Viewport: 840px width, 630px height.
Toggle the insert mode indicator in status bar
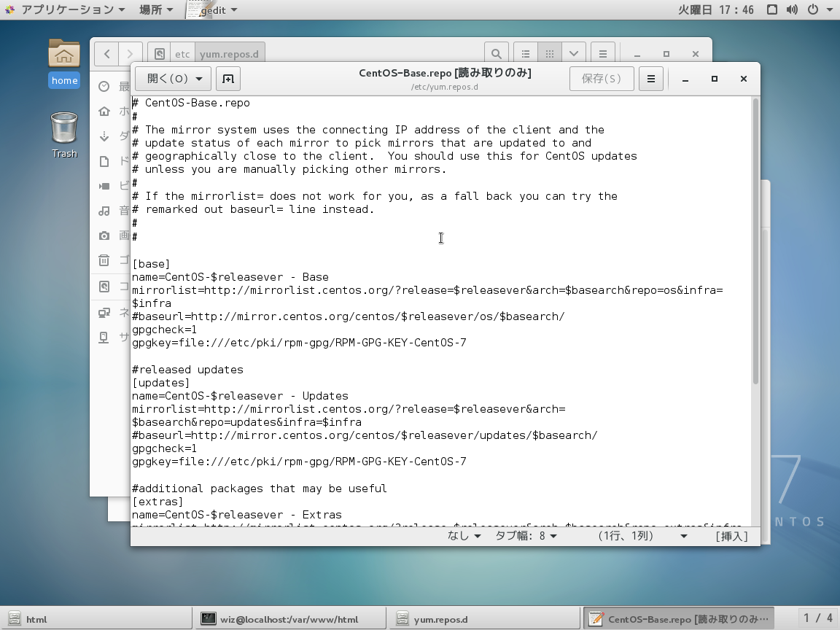click(x=732, y=536)
